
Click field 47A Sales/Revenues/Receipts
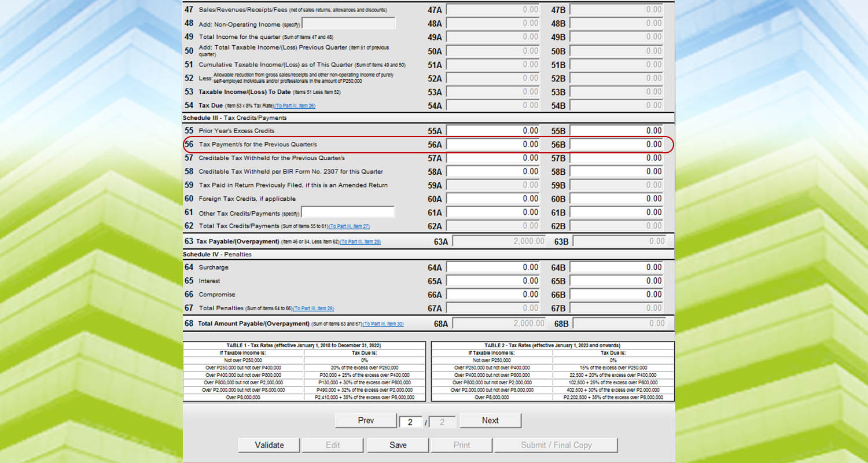pyautogui.click(x=494, y=10)
